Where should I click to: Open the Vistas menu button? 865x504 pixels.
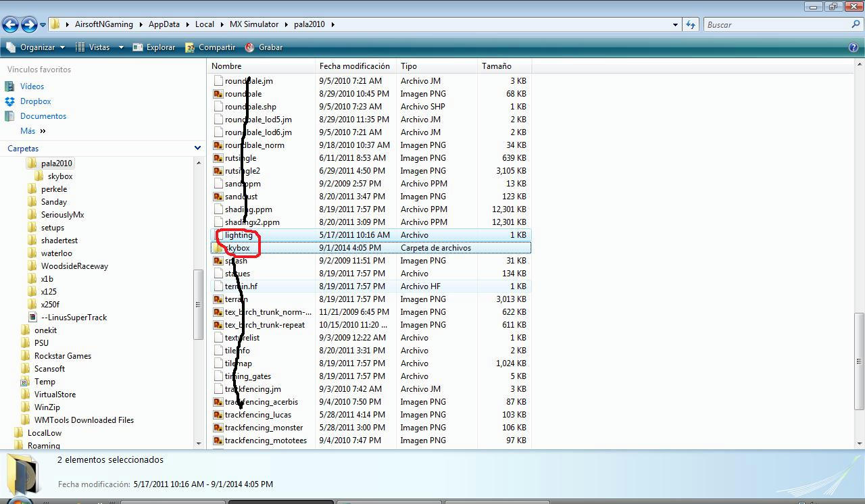(x=93, y=47)
